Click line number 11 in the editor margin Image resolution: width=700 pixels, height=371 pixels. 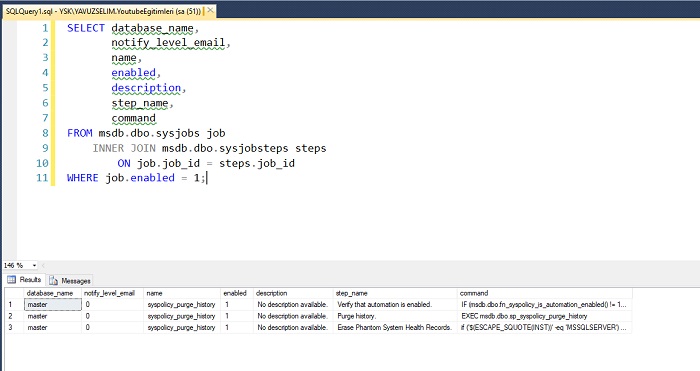coord(42,178)
